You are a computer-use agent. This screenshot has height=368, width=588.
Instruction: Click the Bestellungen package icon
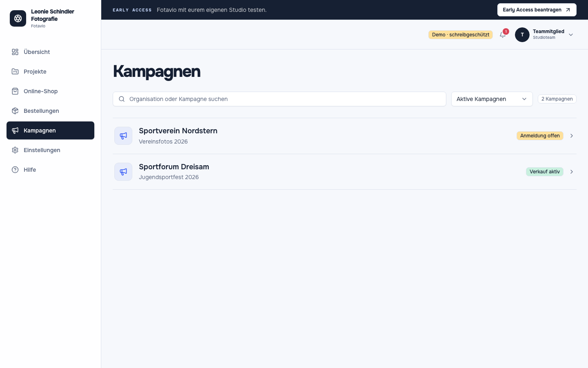15,111
